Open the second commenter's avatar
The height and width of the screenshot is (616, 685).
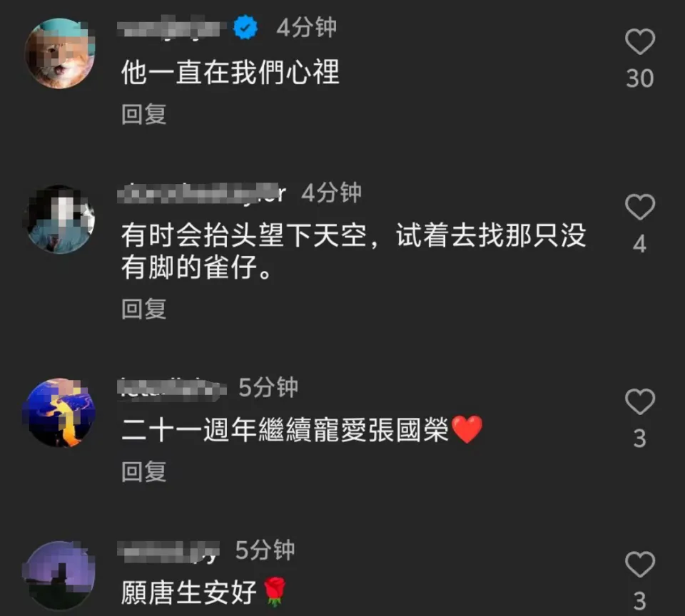click(x=60, y=219)
